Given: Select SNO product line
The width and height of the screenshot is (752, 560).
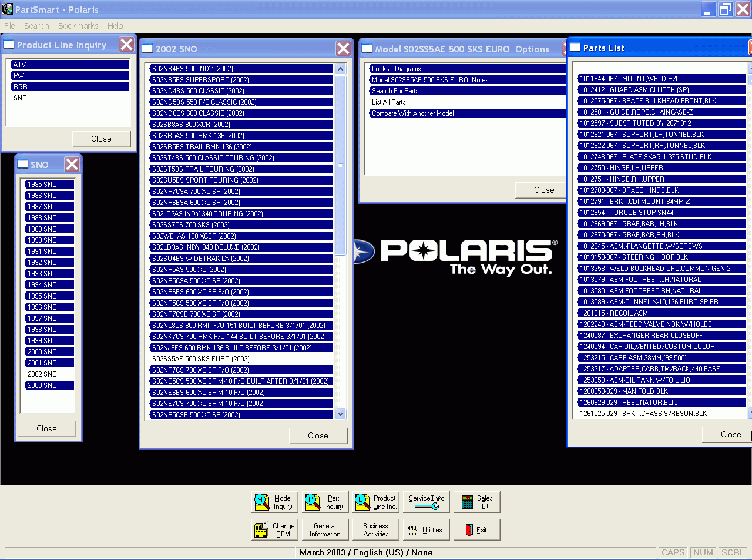Looking at the screenshot, I should pyautogui.click(x=70, y=98).
